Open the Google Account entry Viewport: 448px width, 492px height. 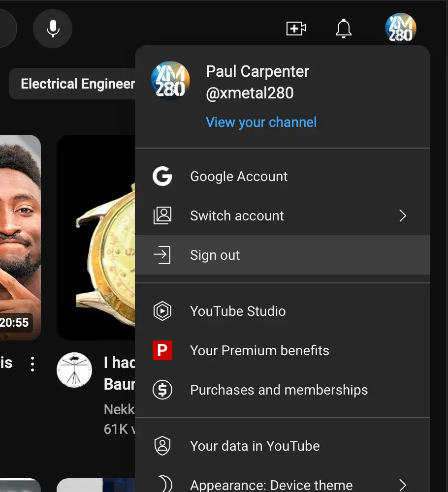coord(239,176)
